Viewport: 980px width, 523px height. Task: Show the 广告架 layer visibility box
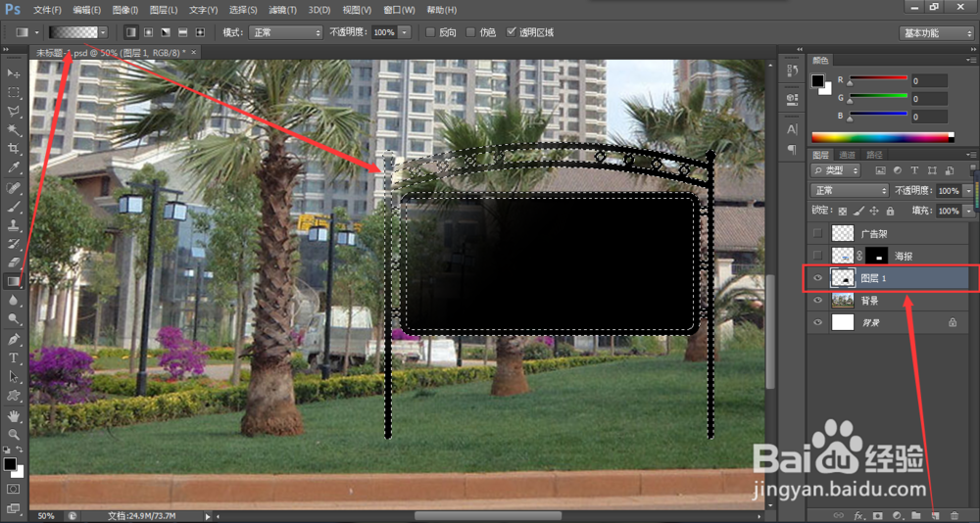point(817,234)
